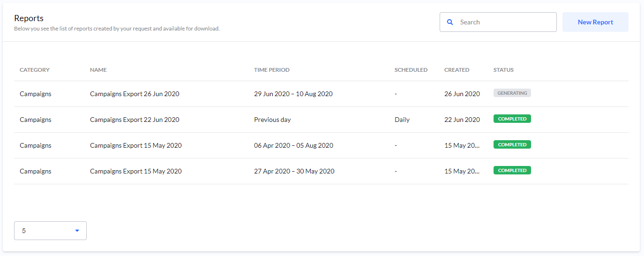Click the Time Period column header

[272, 70]
